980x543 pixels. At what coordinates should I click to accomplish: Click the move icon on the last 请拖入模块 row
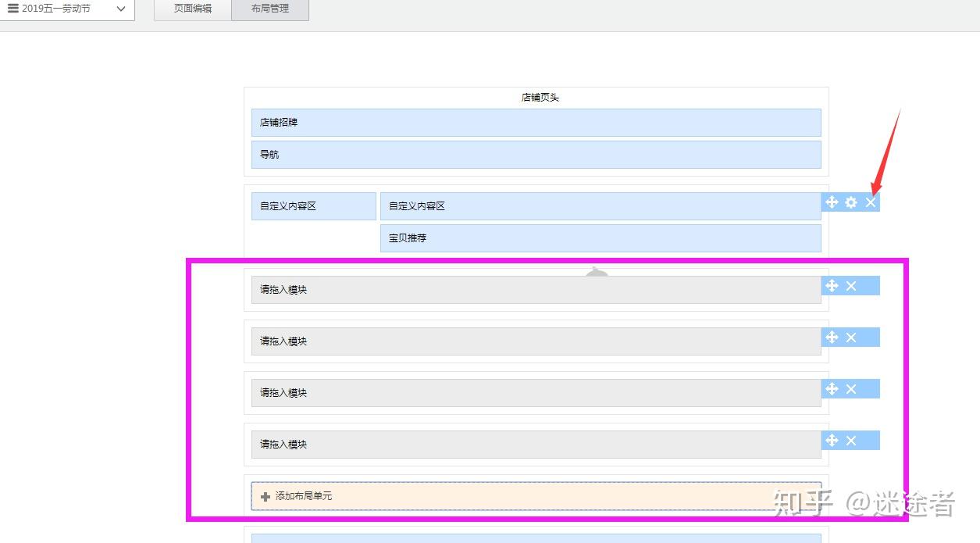pyautogui.click(x=832, y=440)
